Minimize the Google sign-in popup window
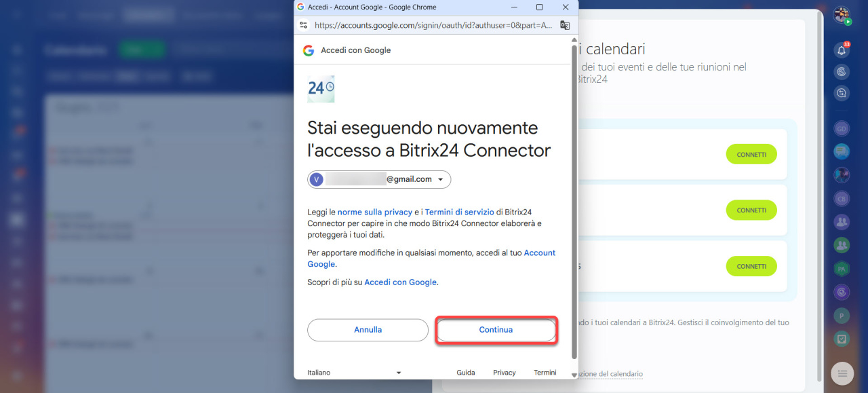868x393 pixels. coord(513,7)
